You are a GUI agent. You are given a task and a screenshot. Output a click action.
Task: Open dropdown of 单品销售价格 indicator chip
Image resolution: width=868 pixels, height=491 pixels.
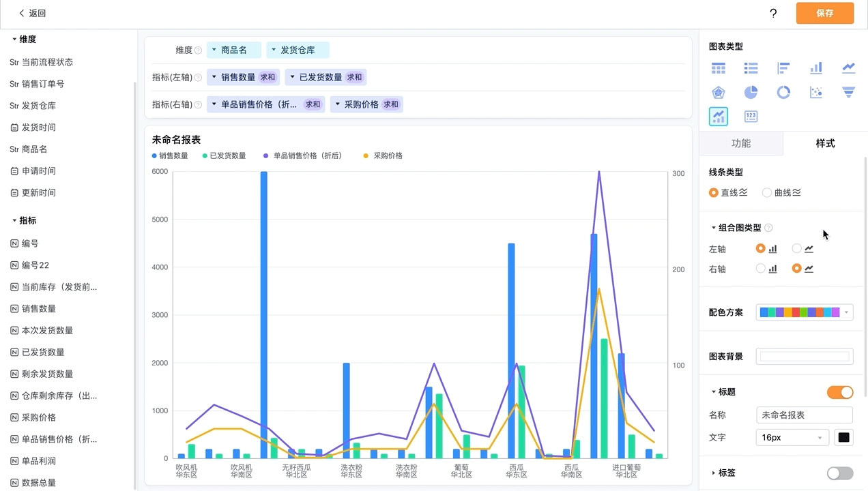214,105
